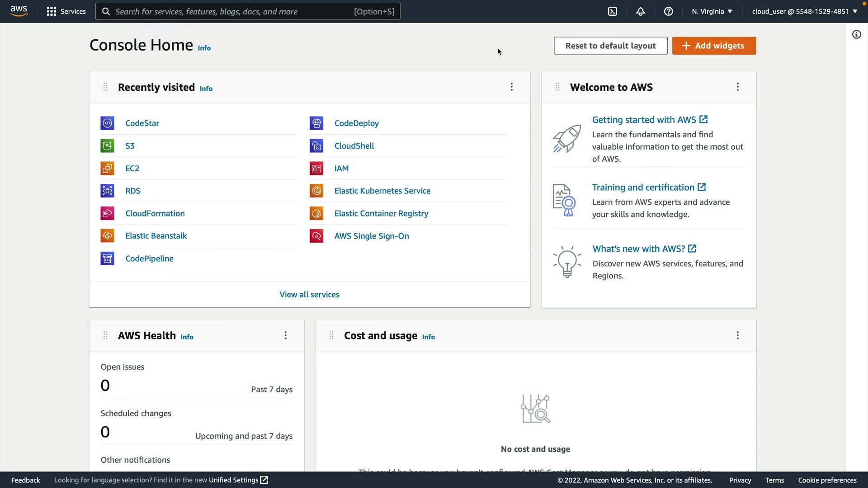Viewport: 868px width, 488px height.
Task: Click the AWS logo home icon
Action: (19, 11)
